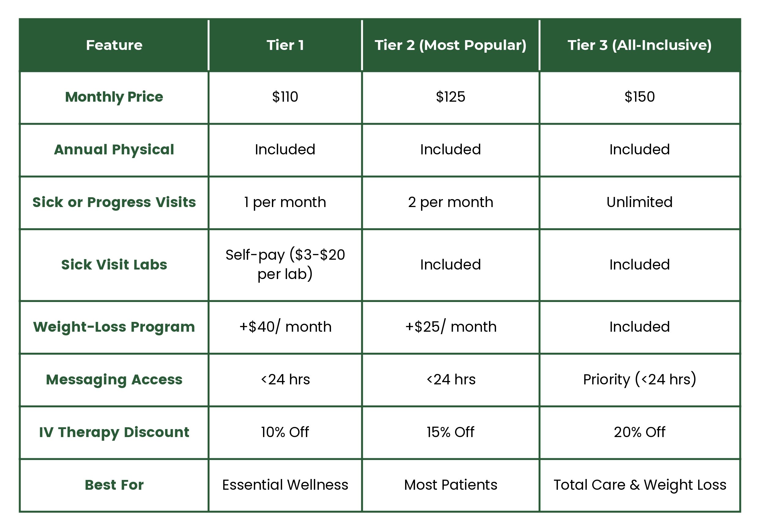This screenshot has width=760, height=532.
Task: Select the Tier 3 (All-Inclusive) header
Action: [x=640, y=45]
